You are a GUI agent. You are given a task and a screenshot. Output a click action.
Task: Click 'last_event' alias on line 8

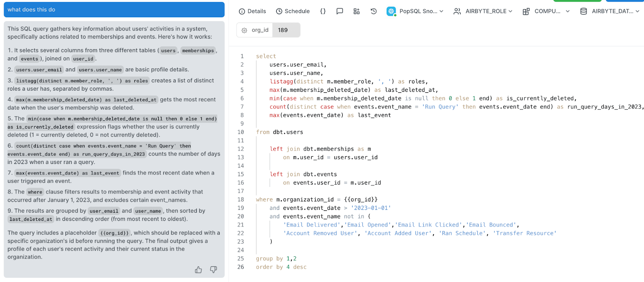click(x=374, y=116)
